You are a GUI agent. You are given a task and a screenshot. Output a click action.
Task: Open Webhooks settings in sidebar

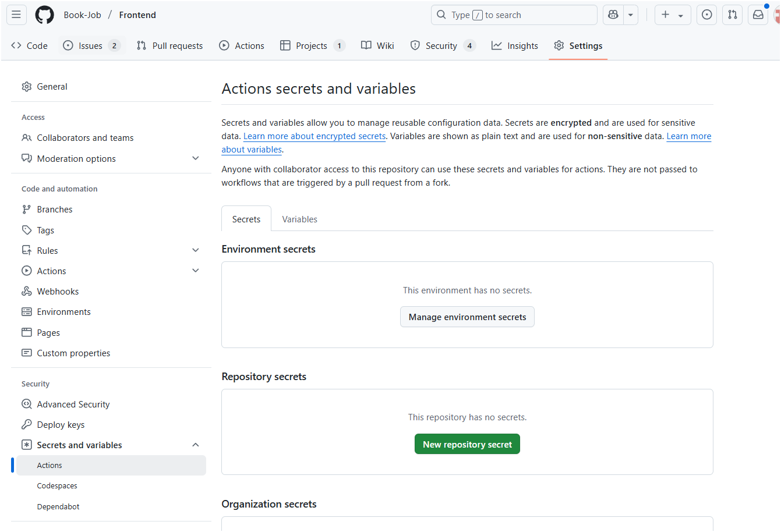pyautogui.click(x=58, y=292)
